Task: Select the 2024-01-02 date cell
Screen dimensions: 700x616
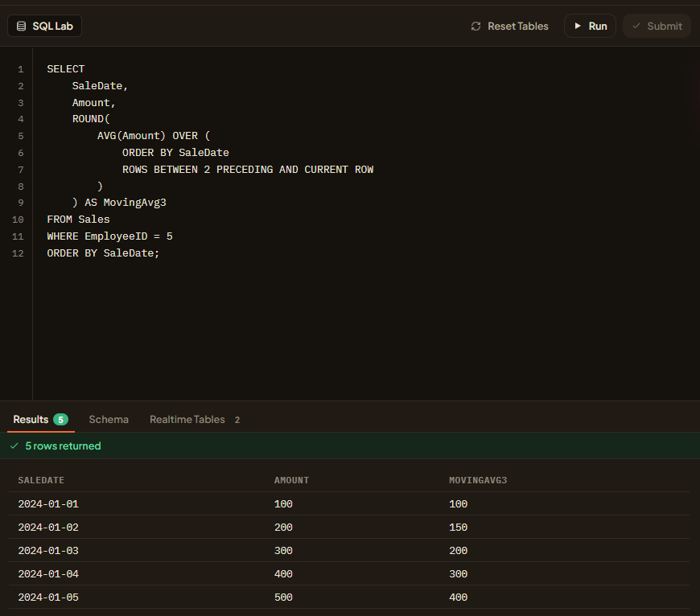Action: point(48,528)
